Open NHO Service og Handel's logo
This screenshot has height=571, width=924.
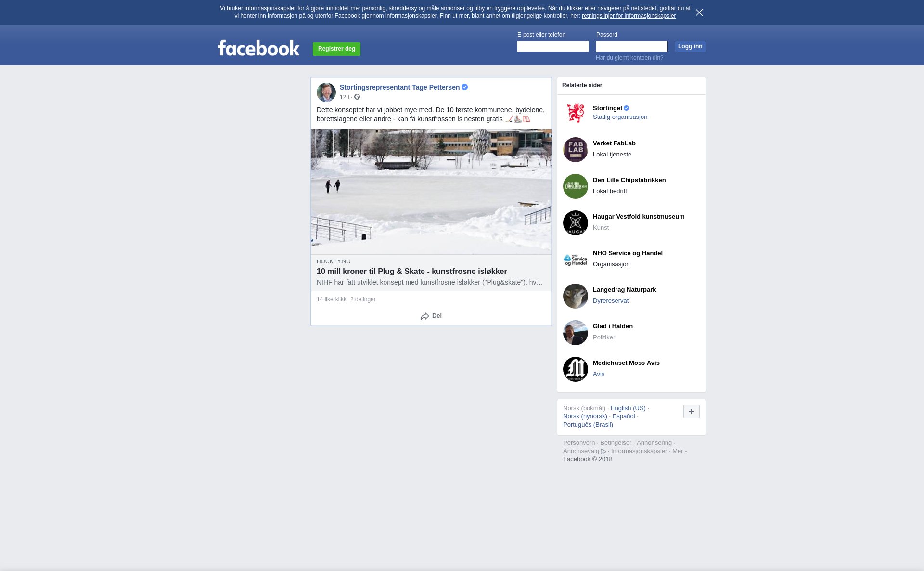[x=576, y=260]
